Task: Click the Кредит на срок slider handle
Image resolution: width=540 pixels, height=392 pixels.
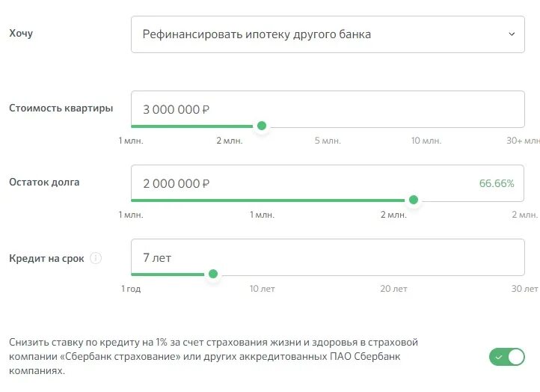Action: [x=213, y=274]
